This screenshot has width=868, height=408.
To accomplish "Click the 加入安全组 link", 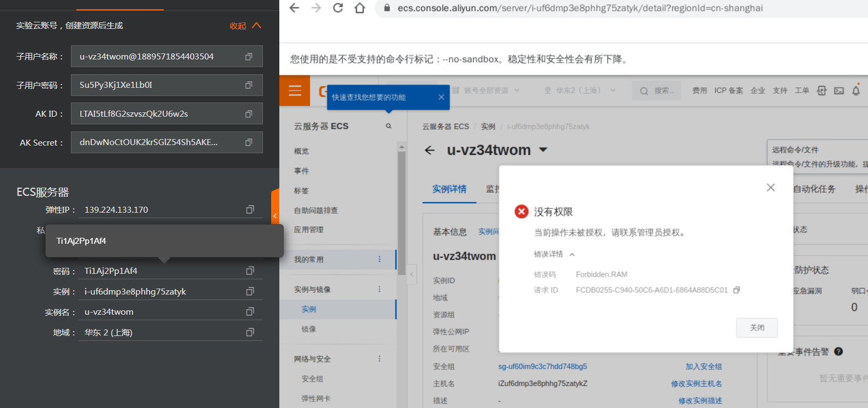I will coord(704,367).
